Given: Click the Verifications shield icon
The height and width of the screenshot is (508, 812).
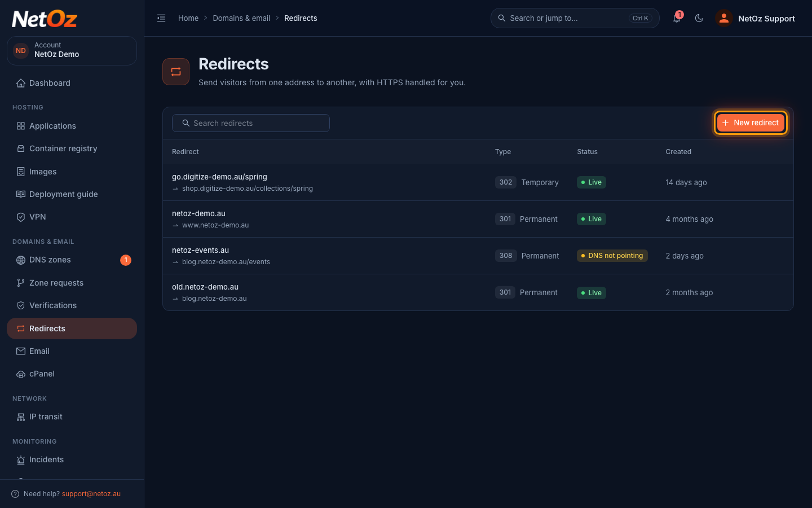Looking at the screenshot, I should coord(21,305).
